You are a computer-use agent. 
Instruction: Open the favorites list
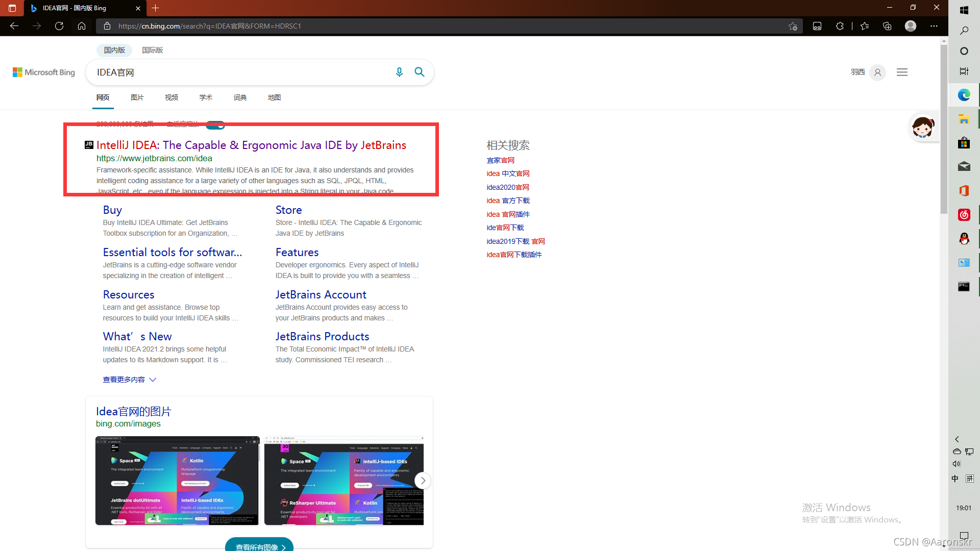(865, 26)
